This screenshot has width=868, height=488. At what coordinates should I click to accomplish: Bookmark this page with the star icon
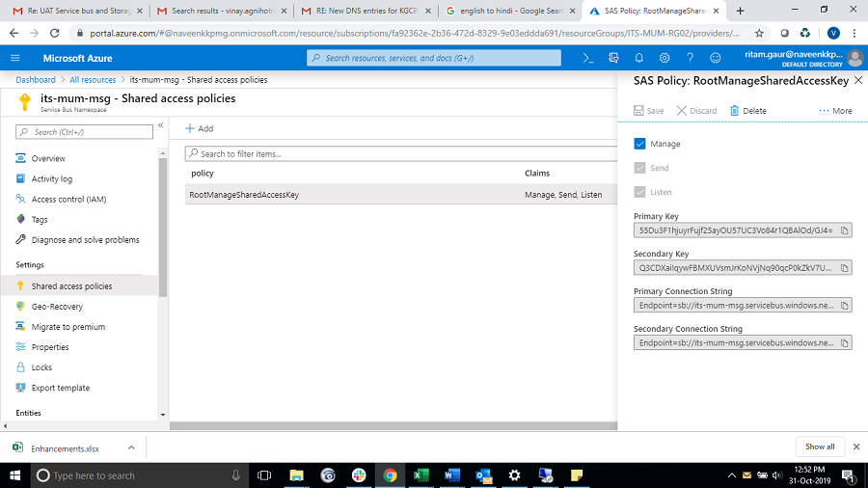(x=759, y=33)
